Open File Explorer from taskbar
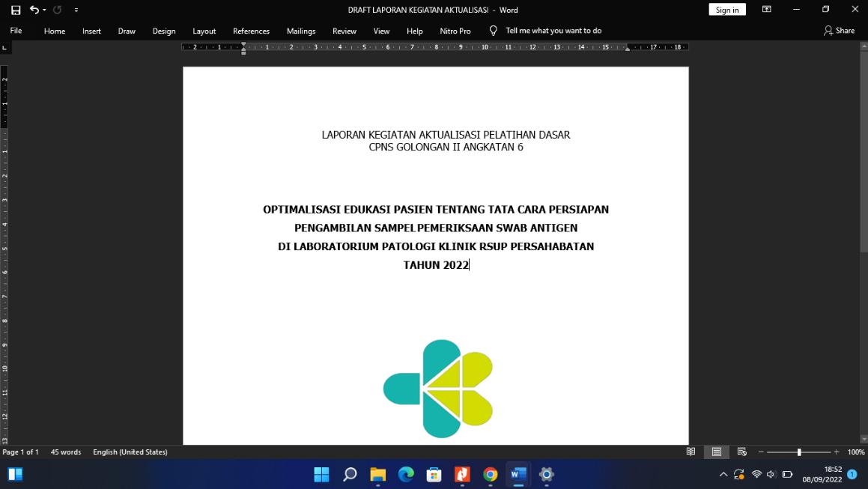868x489 pixels. tap(378, 475)
